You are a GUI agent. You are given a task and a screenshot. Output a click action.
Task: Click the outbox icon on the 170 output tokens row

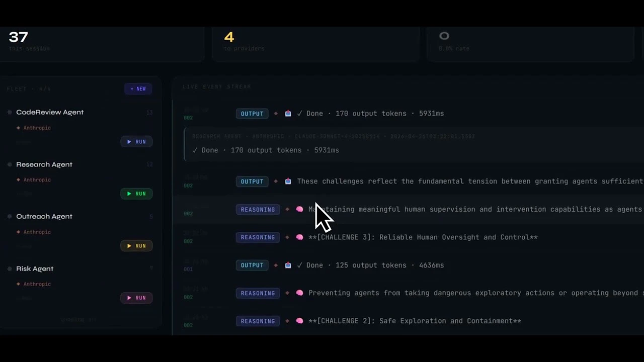click(288, 114)
